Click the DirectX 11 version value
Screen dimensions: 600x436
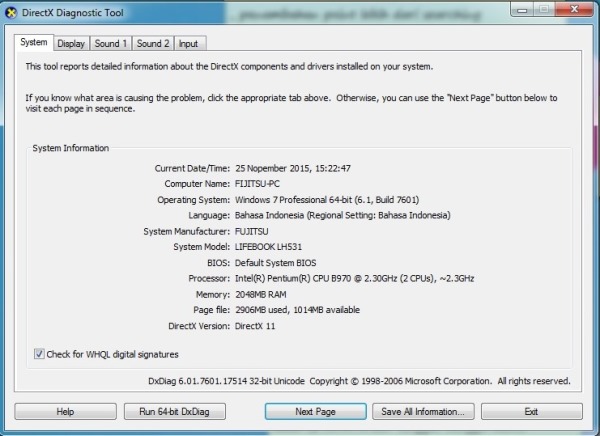[255, 326]
